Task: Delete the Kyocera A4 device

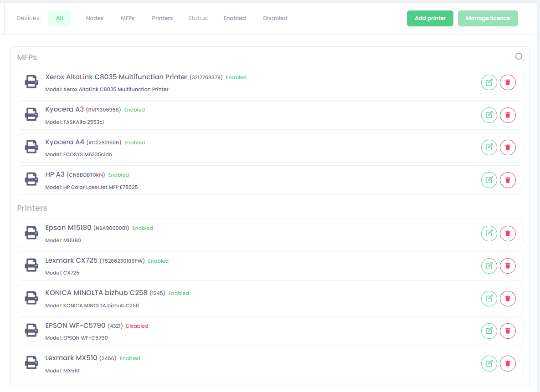Action: 508,148
